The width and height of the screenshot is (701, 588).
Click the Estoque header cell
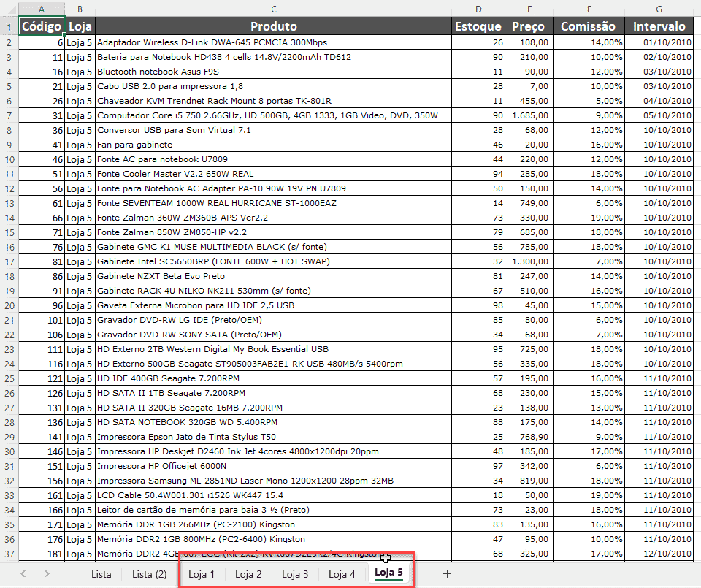478,26
